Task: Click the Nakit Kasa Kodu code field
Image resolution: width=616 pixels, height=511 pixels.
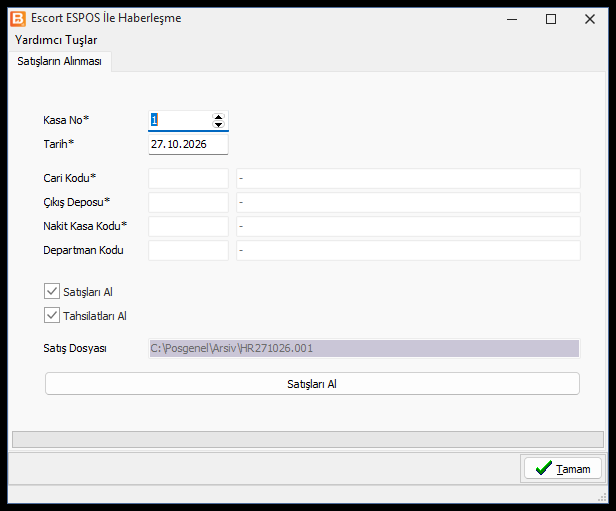Action: point(188,227)
